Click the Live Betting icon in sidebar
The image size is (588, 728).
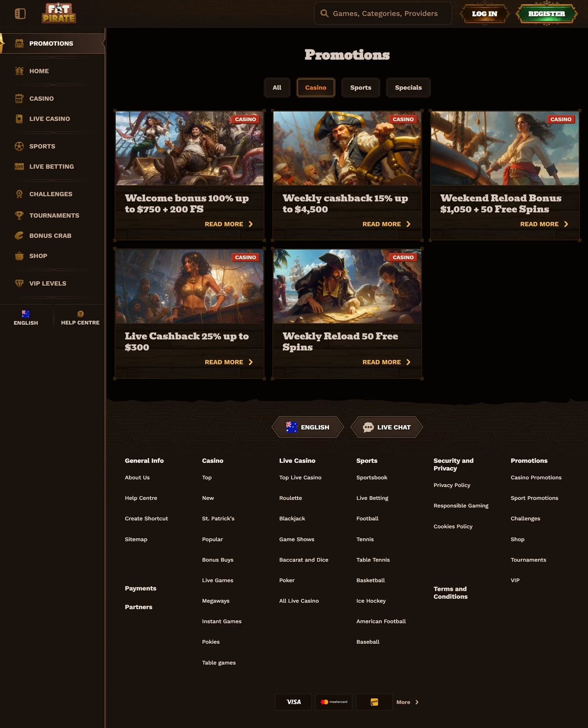(x=19, y=166)
